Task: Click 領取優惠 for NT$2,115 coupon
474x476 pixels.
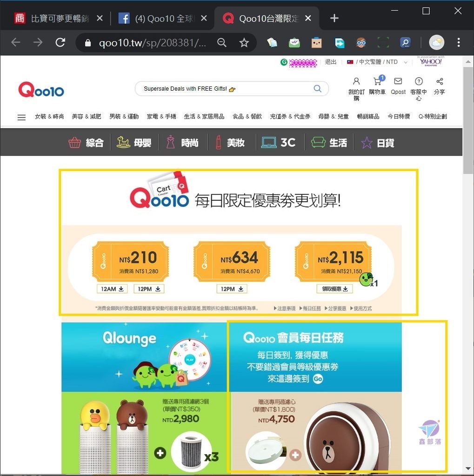Action: pos(335,289)
